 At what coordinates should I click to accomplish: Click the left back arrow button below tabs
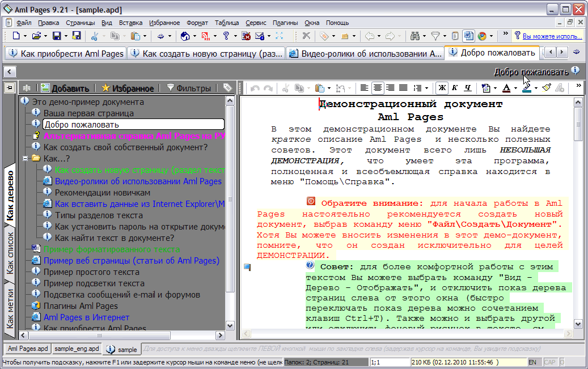[10, 71]
